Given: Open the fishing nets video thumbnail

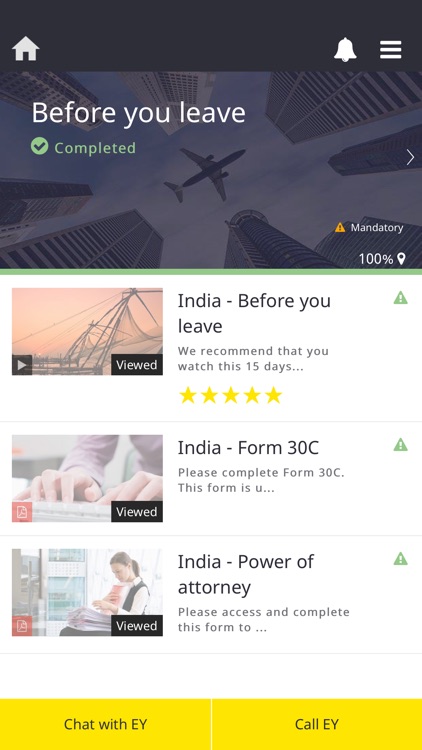Looking at the screenshot, I should point(87,331).
